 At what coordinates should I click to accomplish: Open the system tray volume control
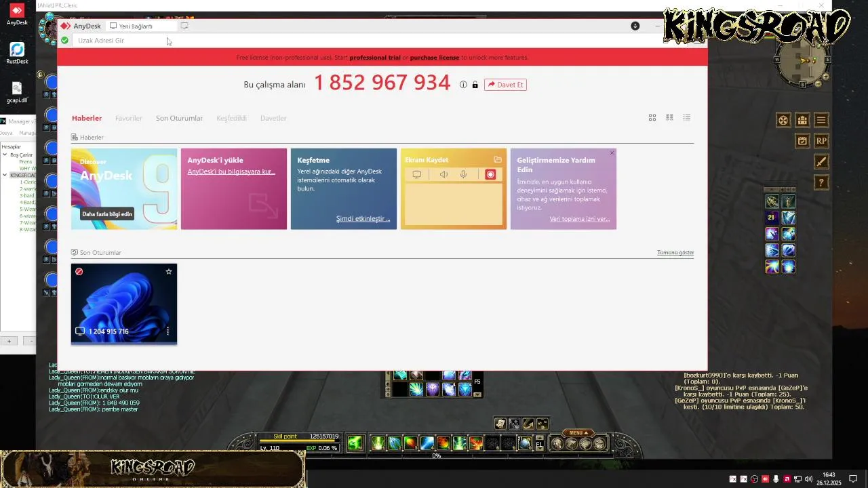(808, 479)
